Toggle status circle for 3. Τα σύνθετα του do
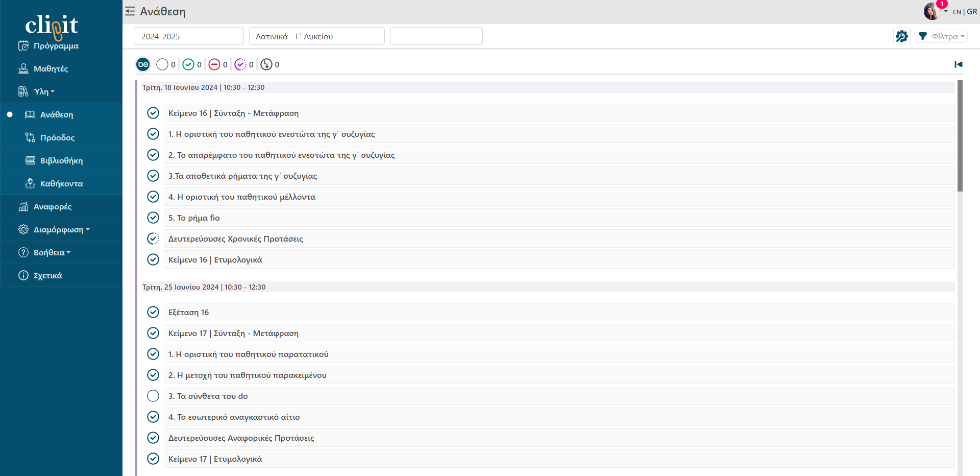980x476 pixels. 153,396
